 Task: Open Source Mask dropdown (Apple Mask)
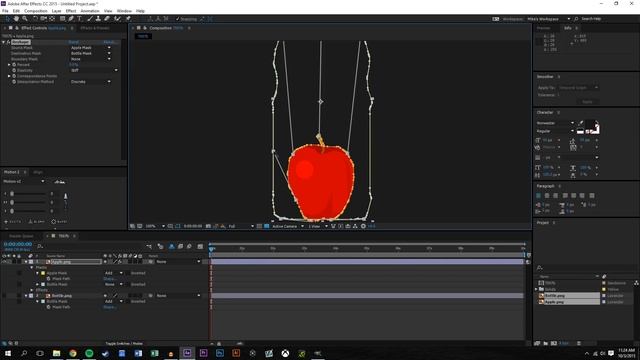(90, 48)
